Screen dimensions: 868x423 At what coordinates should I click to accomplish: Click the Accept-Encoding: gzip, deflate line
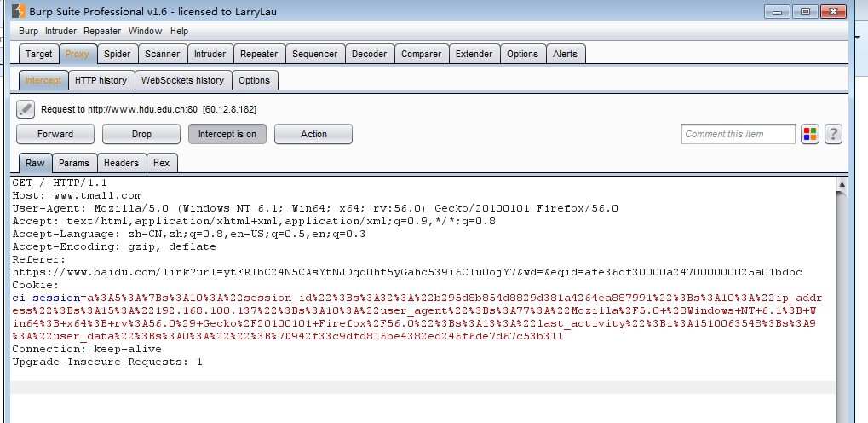(114, 246)
